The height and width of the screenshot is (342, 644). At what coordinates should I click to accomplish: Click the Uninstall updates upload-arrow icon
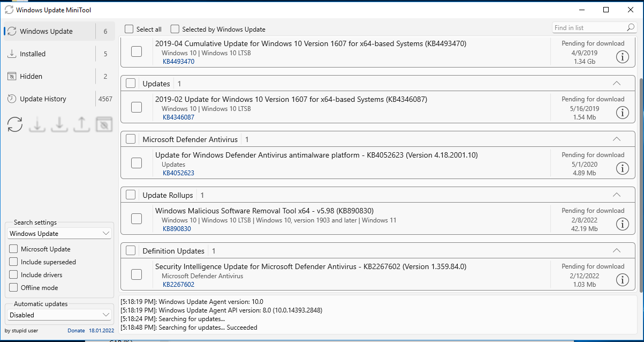coord(81,124)
